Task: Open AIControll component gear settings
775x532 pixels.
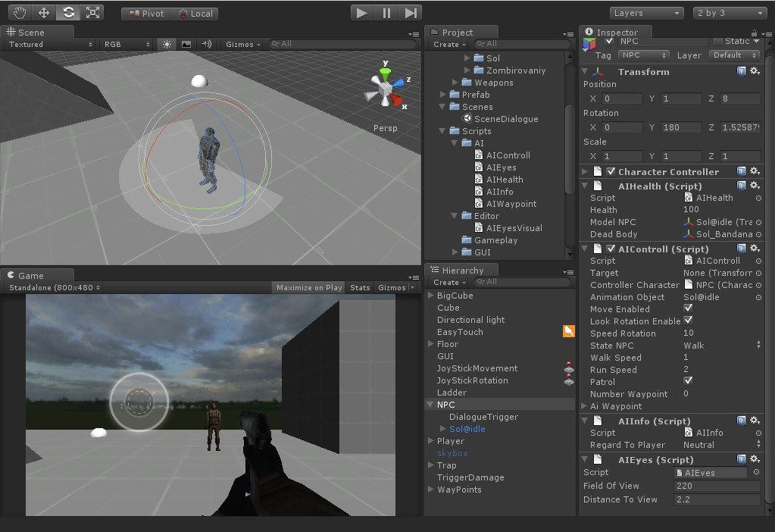Action: 755,249
